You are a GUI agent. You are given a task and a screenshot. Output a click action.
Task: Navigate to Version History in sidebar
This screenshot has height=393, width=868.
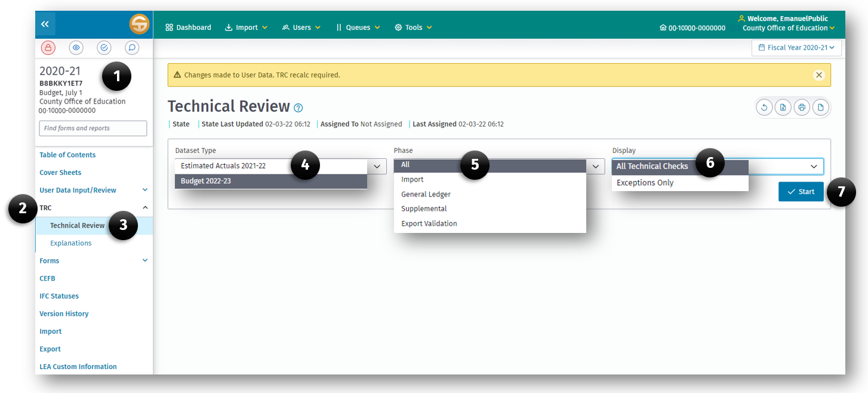point(64,314)
